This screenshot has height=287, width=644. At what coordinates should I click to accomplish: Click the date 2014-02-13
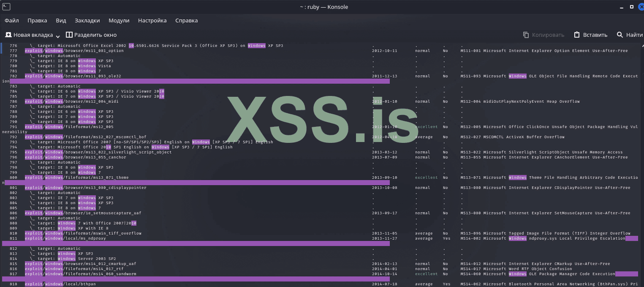coord(385,264)
